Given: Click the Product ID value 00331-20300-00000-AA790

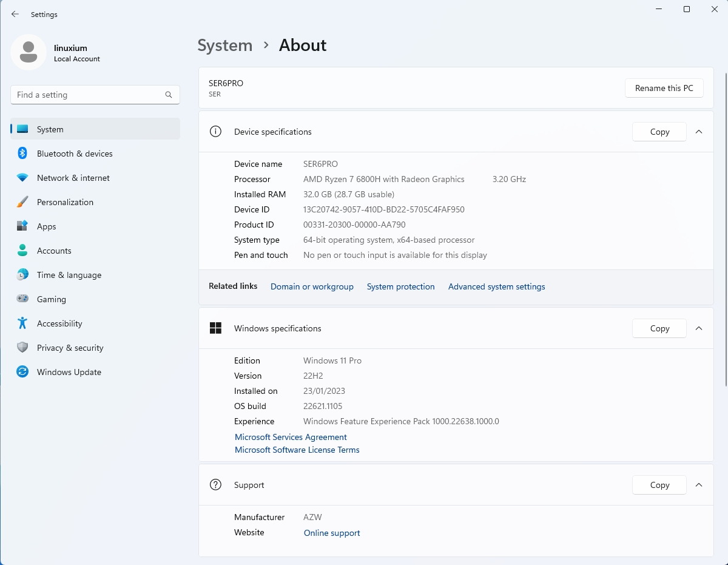Looking at the screenshot, I should 354,225.
